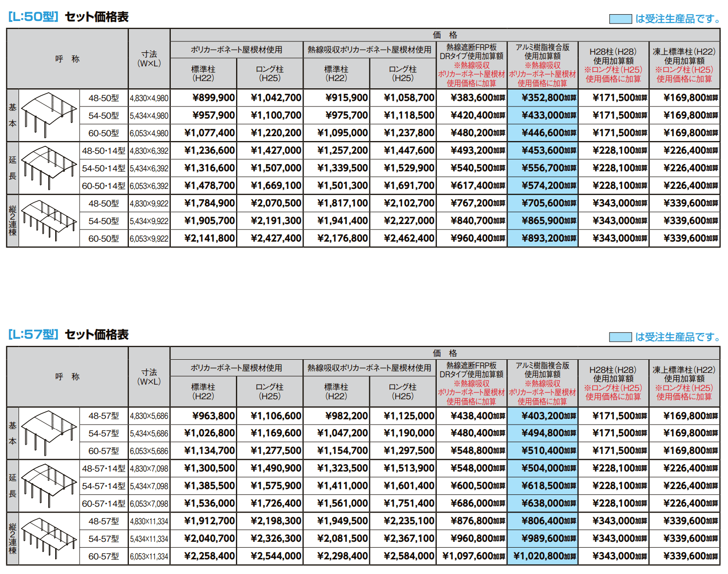The width and height of the screenshot is (728, 574).
Task: Select the 5,434×9,922 dimension cell
Action: tap(149, 221)
